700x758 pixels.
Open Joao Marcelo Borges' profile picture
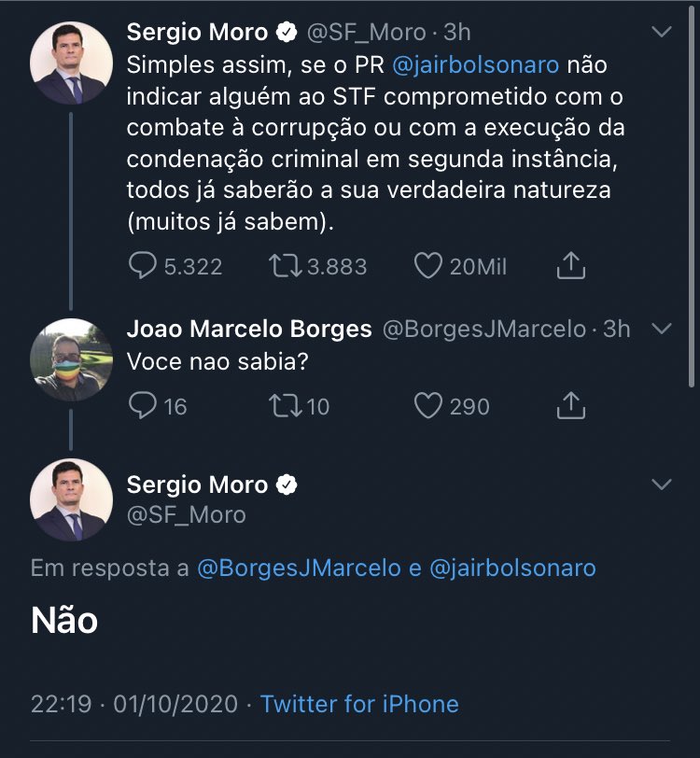coord(72,359)
